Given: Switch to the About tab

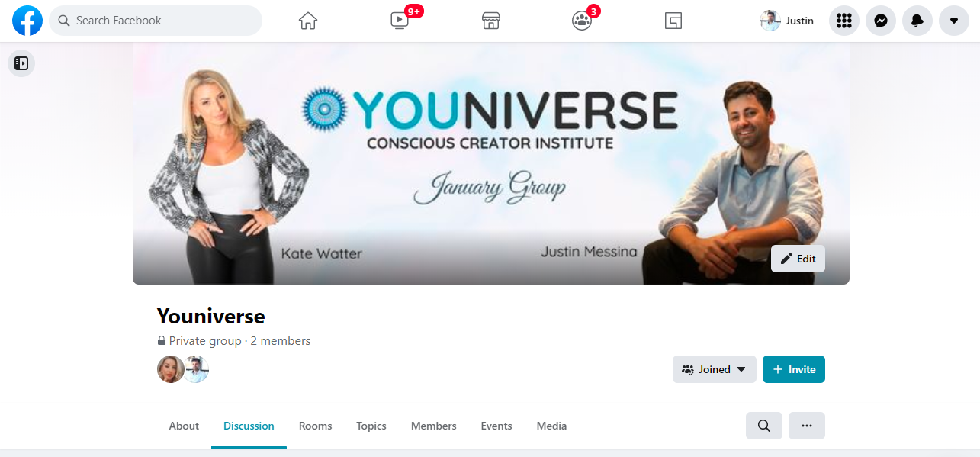Looking at the screenshot, I should click(x=184, y=426).
